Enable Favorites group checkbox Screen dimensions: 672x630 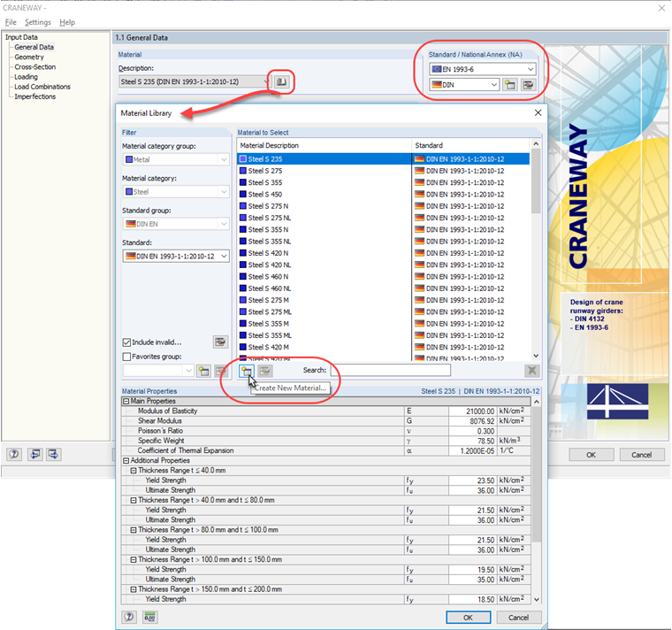126,357
